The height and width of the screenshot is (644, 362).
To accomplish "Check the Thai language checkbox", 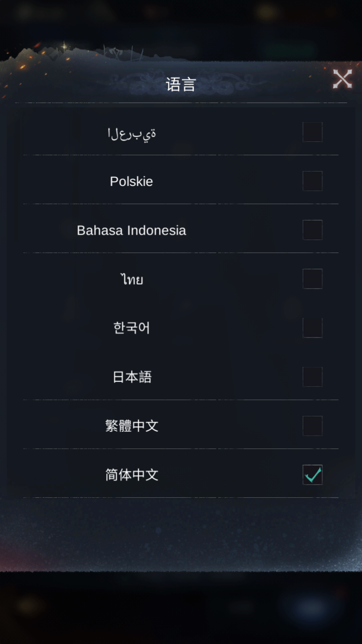I will coord(312,279).
